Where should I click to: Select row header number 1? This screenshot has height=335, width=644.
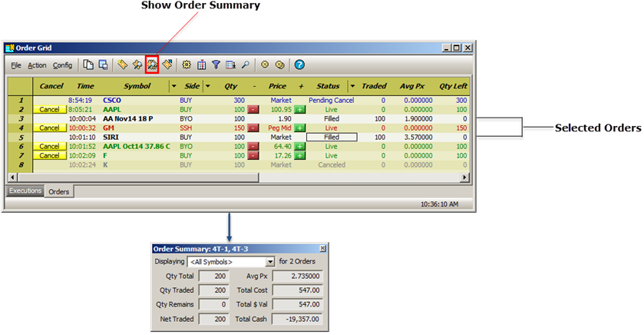[x=21, y=101]
